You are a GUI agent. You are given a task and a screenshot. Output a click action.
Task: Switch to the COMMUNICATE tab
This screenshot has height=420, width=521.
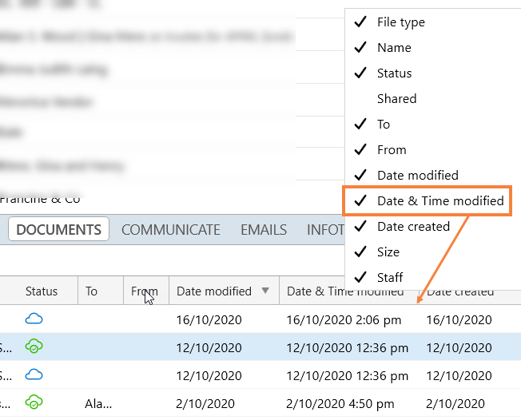tap(170, 230)
